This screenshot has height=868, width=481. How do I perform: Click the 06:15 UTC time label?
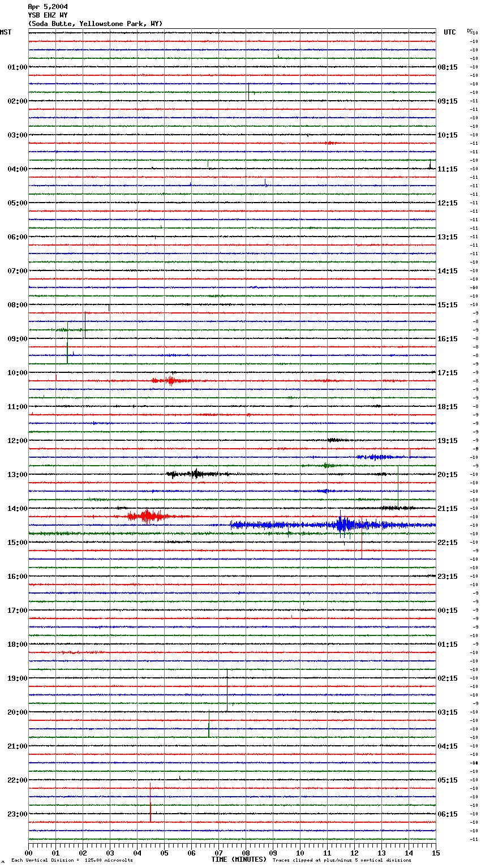(448, 814)
